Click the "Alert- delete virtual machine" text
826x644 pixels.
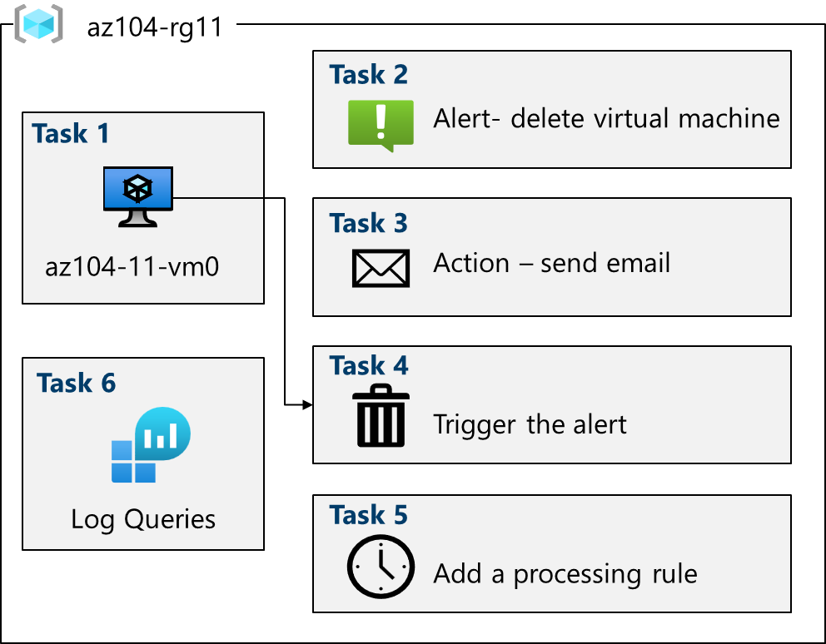coord(606,118)
